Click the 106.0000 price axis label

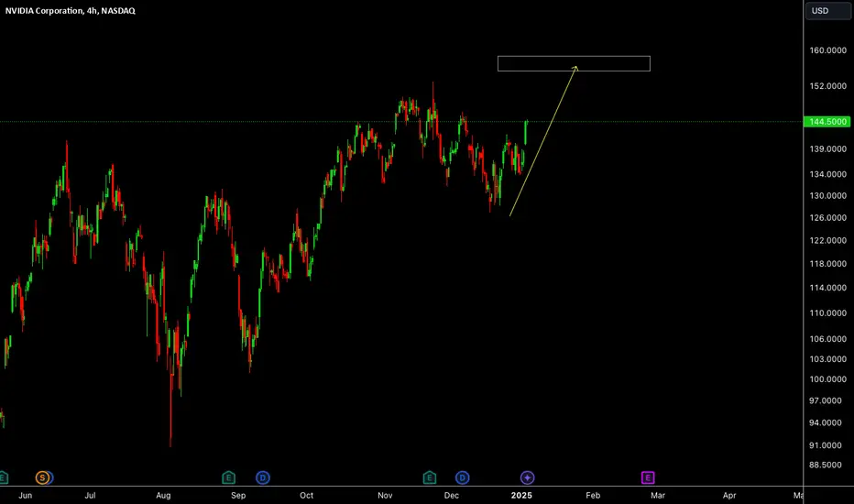click(827, 339)
